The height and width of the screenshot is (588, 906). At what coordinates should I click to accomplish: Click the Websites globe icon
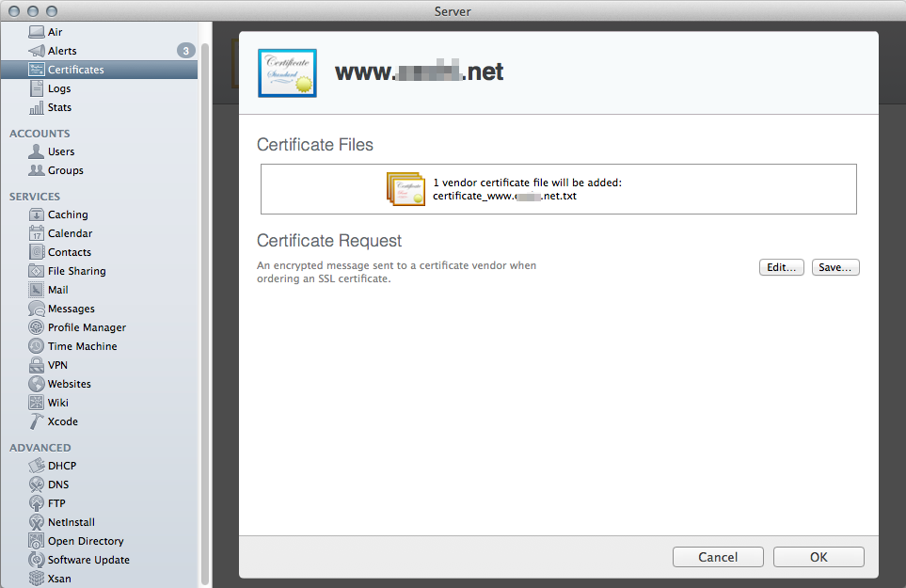coord(37,384)
